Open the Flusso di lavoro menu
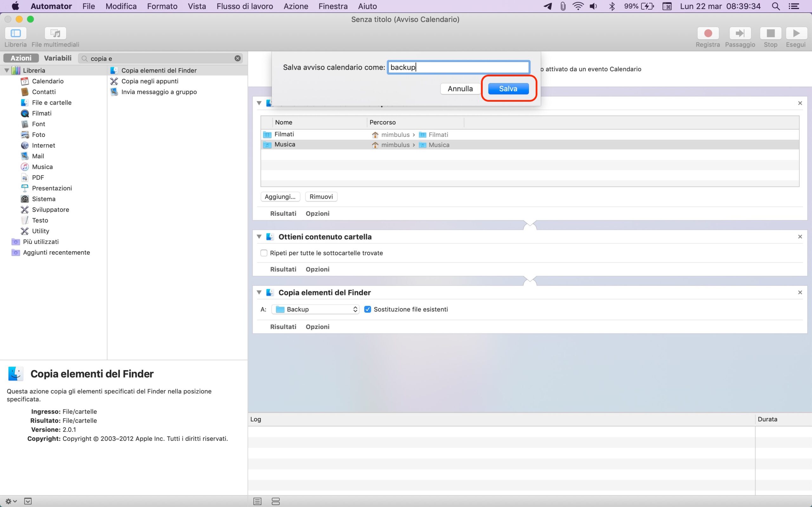The width and height of the screenshot is (812, 507). tap(245, 6)
